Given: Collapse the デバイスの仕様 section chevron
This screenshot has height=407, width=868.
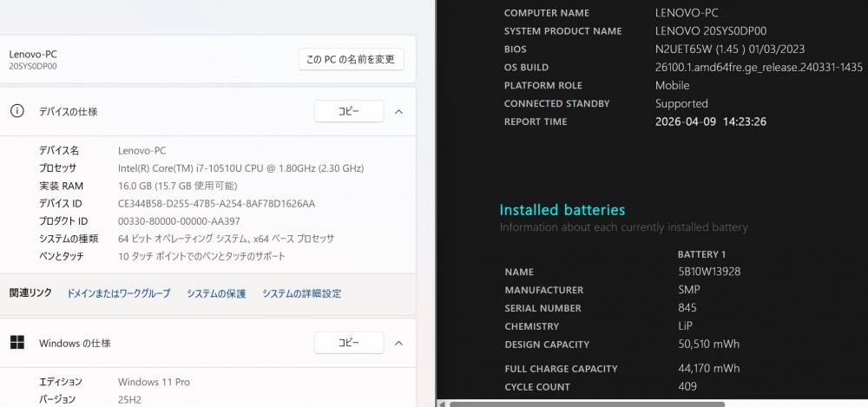Looking at the screenshot, I should pos(398,111).
